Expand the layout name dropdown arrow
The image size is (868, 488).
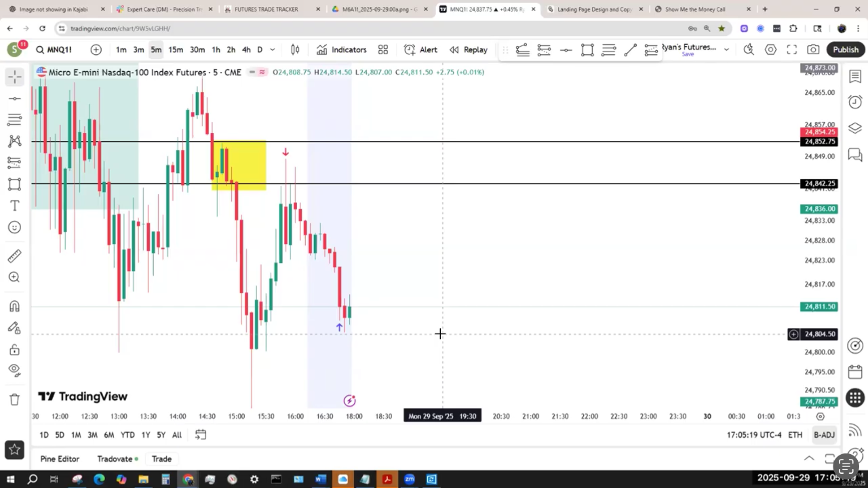pyautogui.click(x=726, y=49)
